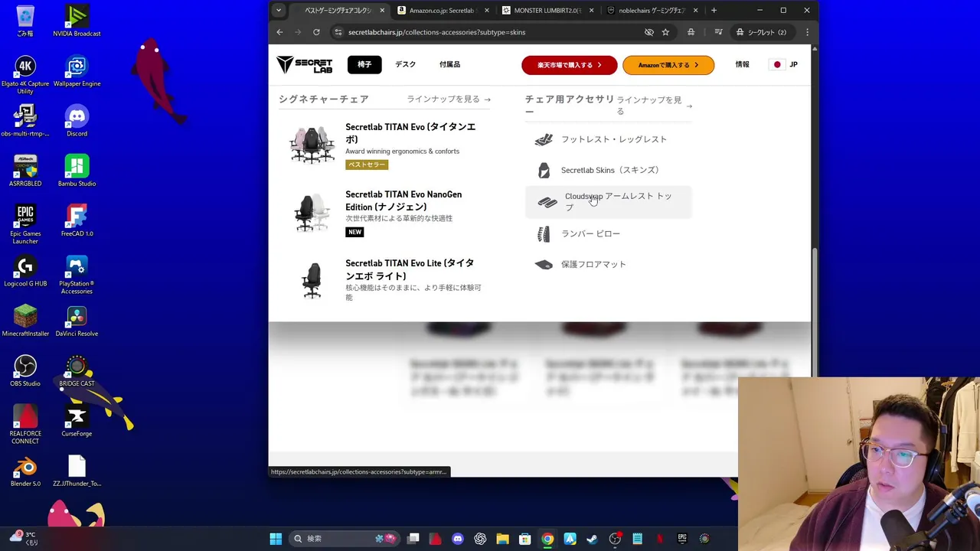Open the Steam icon in the taskbar
This screenshot has height=551, width=980.
[x=592, y=539]
